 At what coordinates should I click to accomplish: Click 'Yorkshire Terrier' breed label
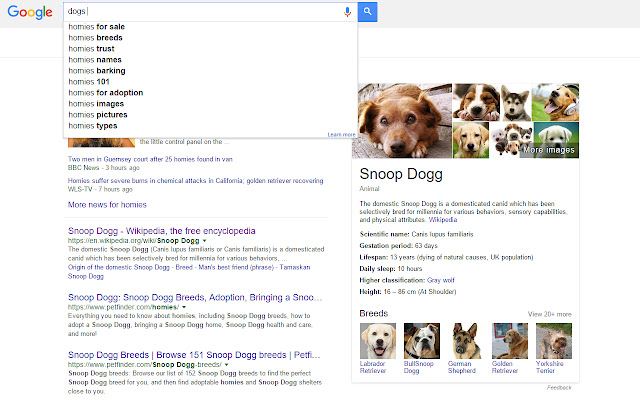[550, 367]
